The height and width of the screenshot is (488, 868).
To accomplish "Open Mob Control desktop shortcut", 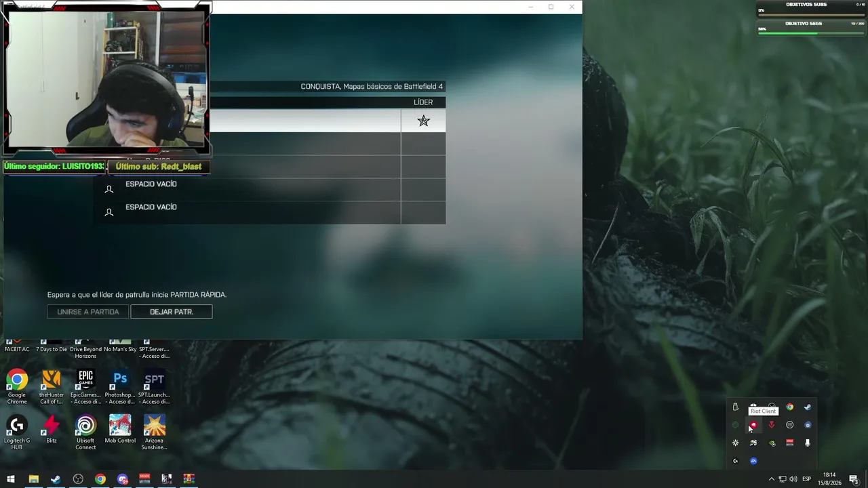I will point(120,430).
